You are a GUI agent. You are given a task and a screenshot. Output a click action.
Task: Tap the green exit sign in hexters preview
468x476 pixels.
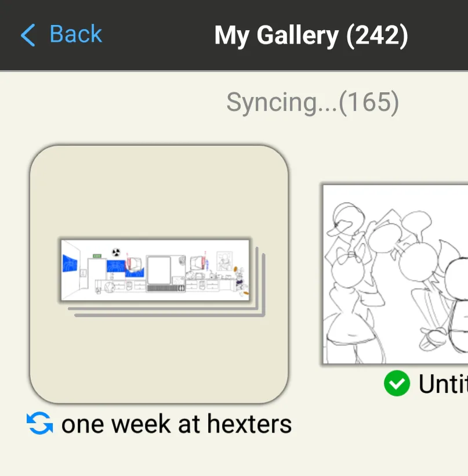click(97, 255)
